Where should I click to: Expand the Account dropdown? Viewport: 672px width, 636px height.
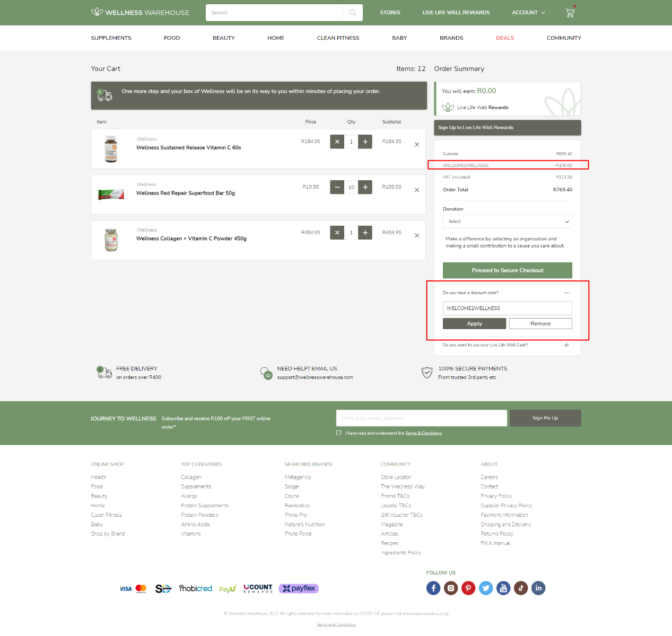click(528, 13)
